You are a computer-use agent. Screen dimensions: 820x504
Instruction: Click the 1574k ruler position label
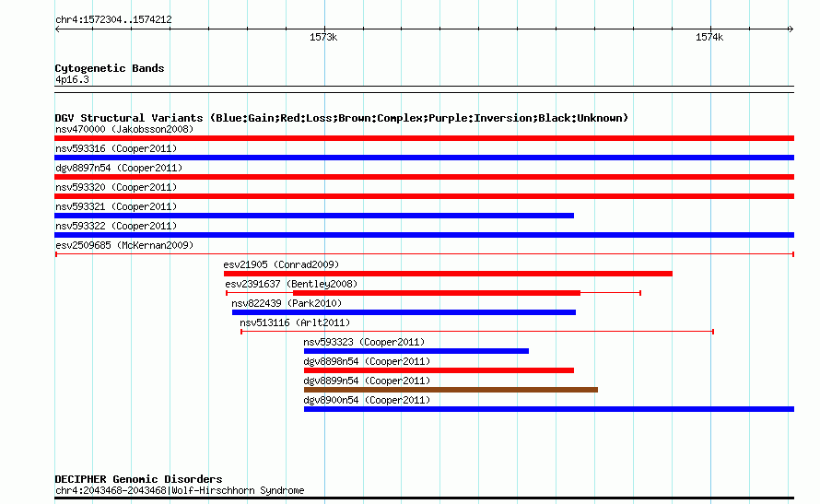point(709,37)
